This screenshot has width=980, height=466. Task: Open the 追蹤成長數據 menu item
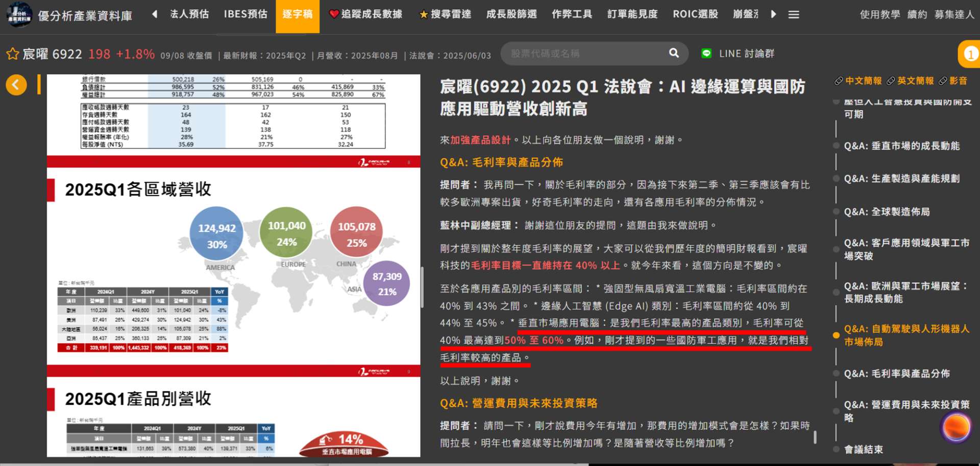[x=366, y=14]
